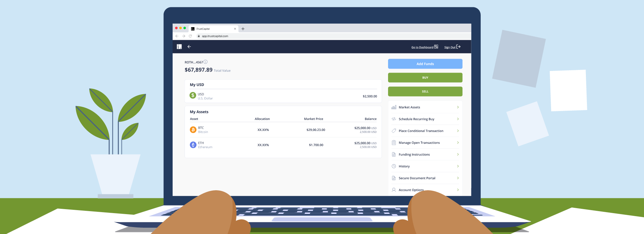Click the Sign Out exit icon

458,47
